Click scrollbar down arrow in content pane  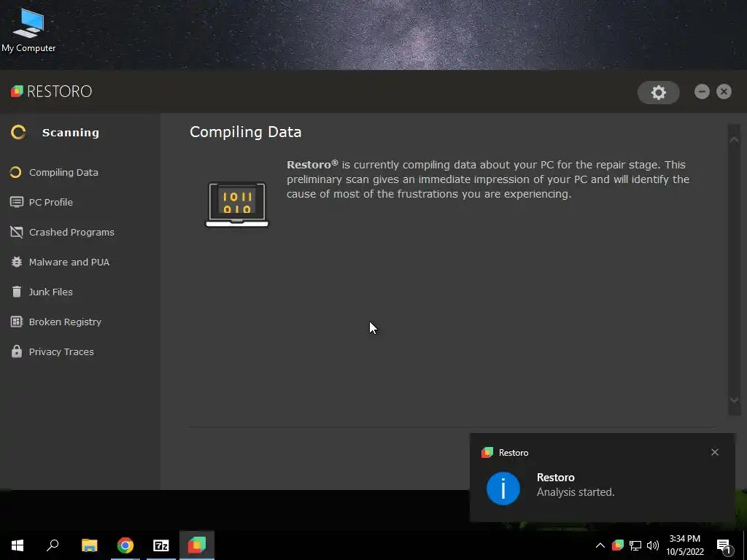click(x=734, y=400)
